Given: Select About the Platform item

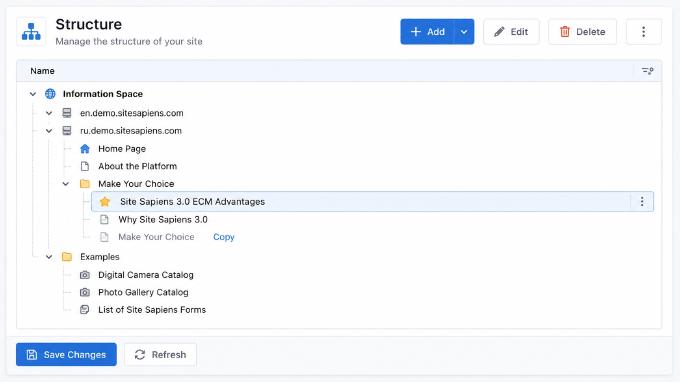Looking at the screenshot, I should click(x=137, y=166).
